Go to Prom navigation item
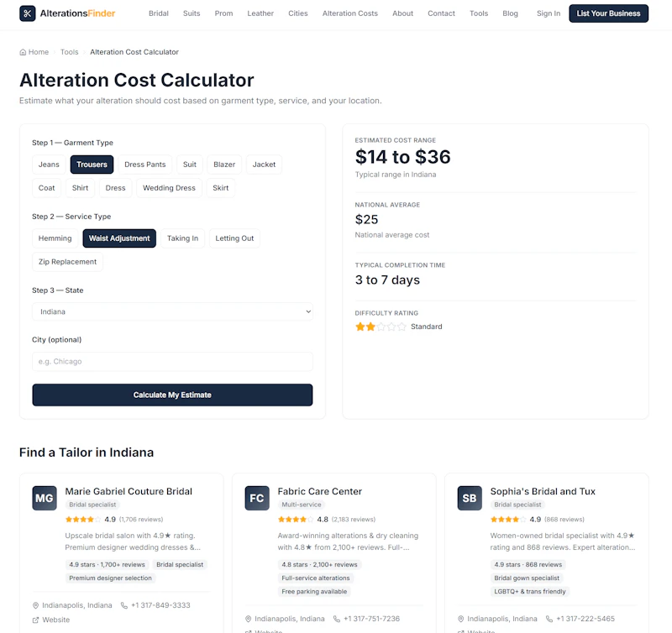The height and width of the screenshot is (633, 672). tap(223, 13)
